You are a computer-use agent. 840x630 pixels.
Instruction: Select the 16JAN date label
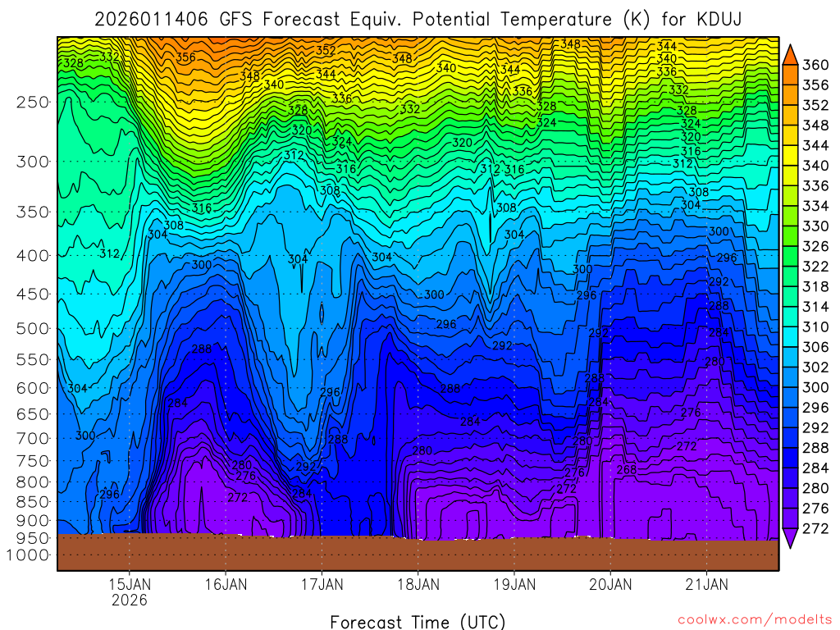tap(226, 584)
